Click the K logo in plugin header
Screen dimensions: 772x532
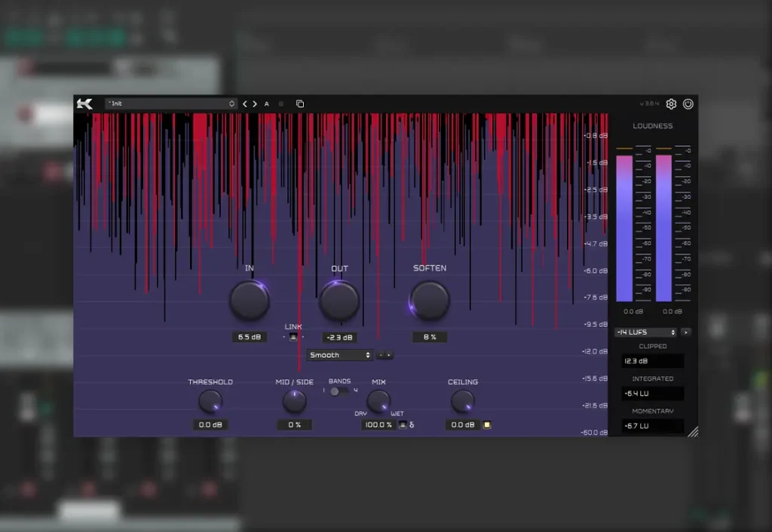84,104
